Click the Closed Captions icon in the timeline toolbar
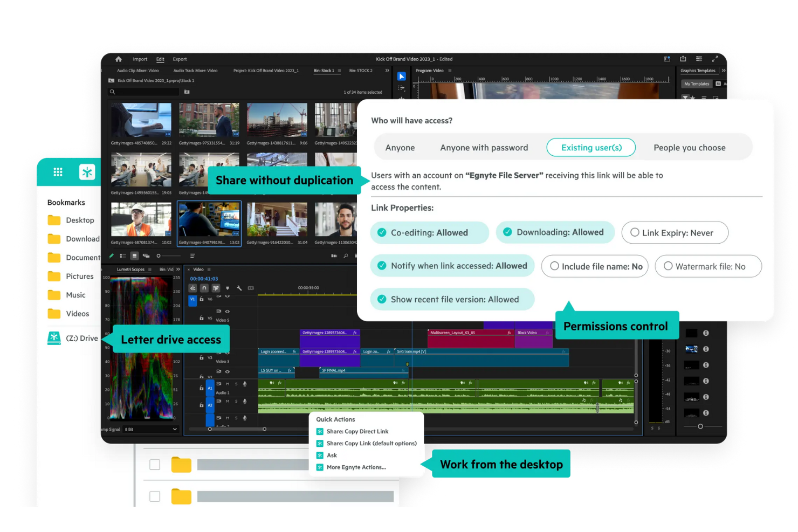Viewport: 798px width, 532px height. click(251, 288)
